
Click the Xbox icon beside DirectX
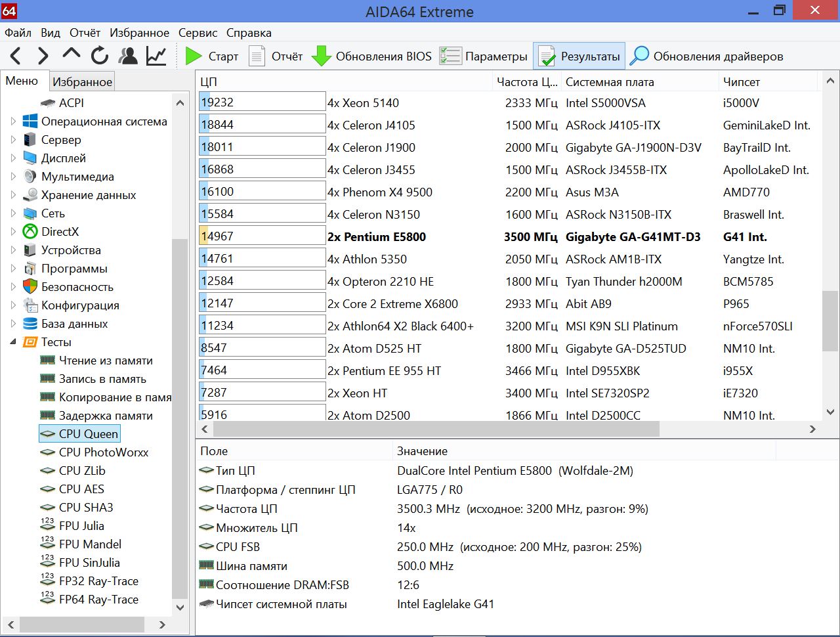click(x=30, y=232)
